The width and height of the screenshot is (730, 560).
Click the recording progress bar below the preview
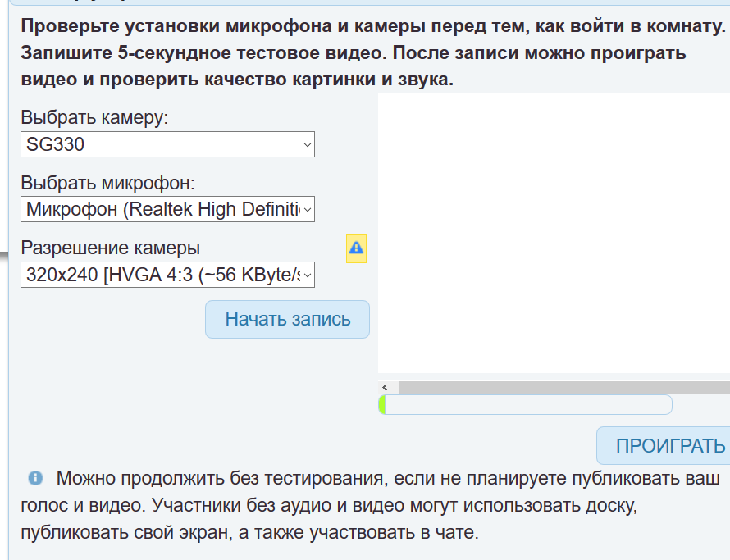pyautogui.click(x=526, y=405)
